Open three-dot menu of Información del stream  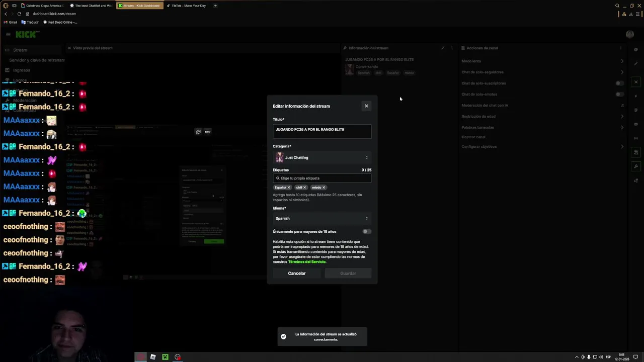(x=452, y=48)
